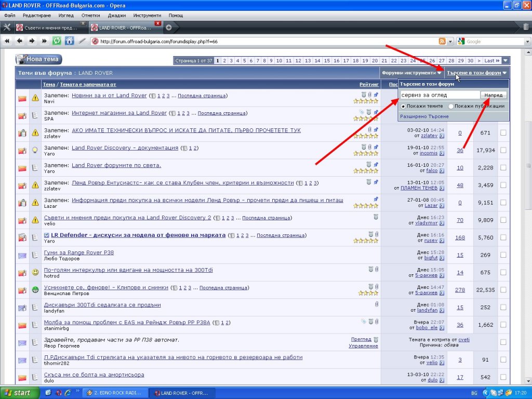
Task: Open the 'Разширено Търсене' link
Action: (x=424, y=116)
